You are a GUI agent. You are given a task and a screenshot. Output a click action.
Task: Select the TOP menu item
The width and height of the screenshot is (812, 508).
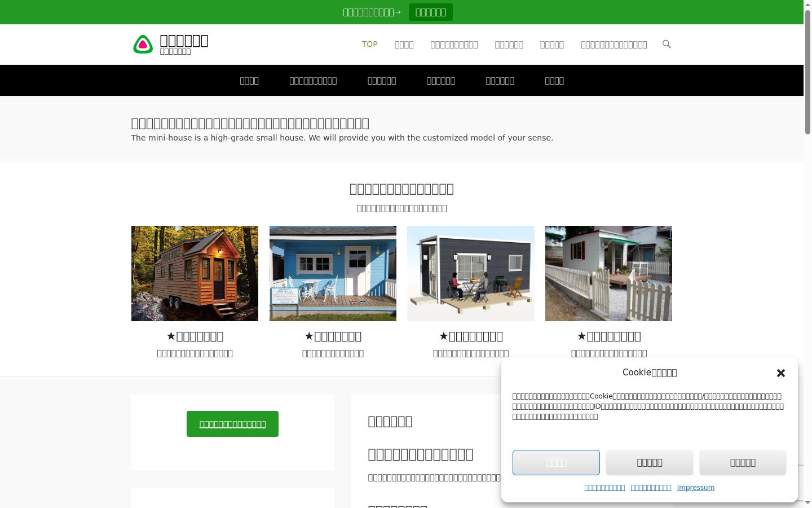[370, 44]
